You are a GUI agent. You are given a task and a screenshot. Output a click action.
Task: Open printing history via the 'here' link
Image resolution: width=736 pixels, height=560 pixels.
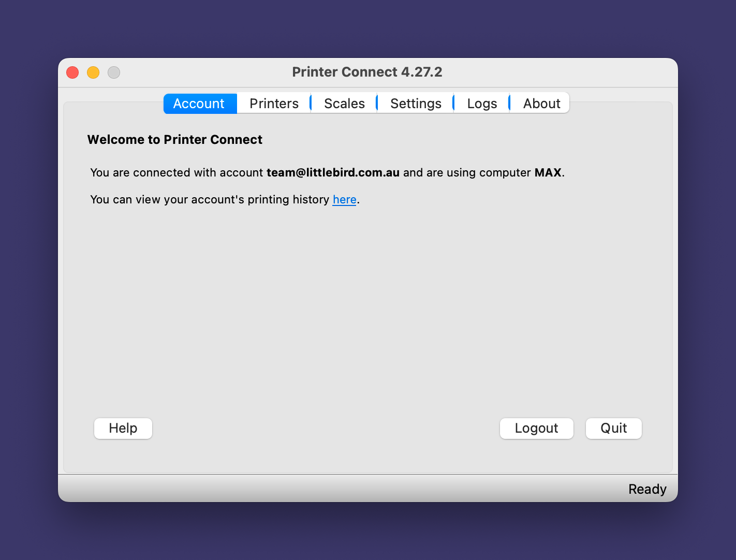tap(344, 199)
